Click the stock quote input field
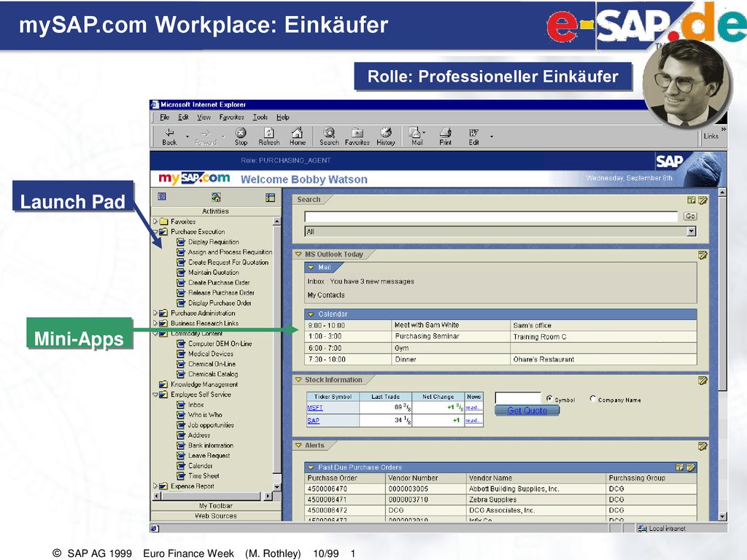Screen dimensions: 747x560 pos(519,397)
